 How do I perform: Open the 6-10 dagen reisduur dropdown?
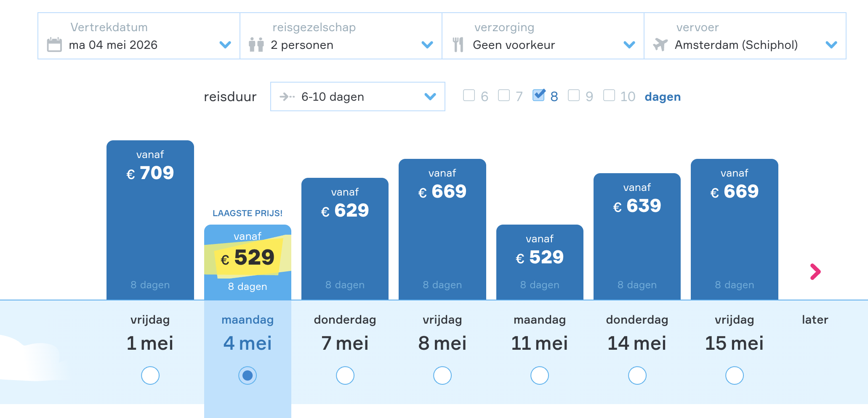pyautogui.click(x=430, y=97)
